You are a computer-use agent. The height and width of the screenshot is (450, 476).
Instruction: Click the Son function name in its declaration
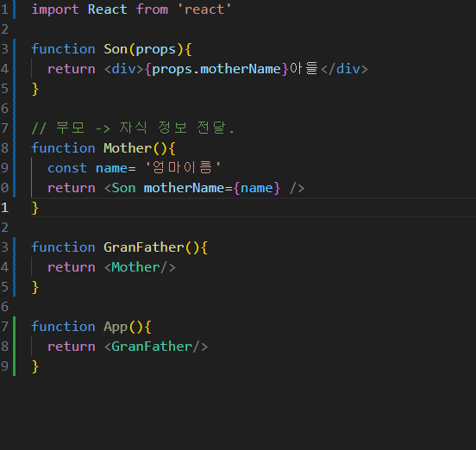pyautogui.click(x=116, y=49)
